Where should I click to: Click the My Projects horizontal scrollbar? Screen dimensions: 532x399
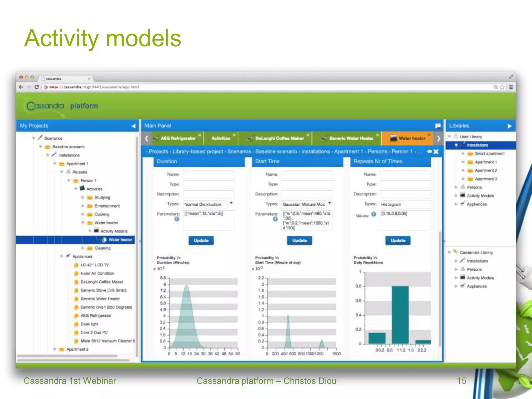coord(68,356)
